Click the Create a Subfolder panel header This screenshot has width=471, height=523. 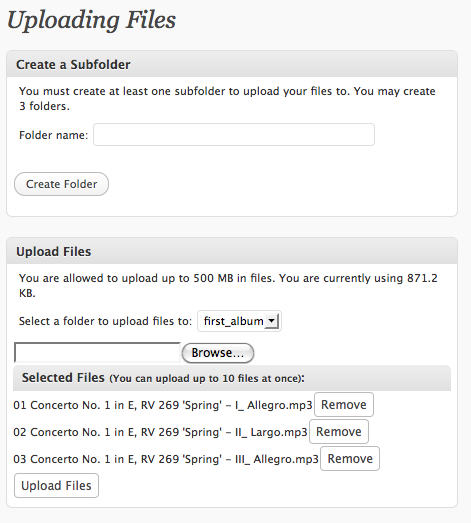coord(232,64)
